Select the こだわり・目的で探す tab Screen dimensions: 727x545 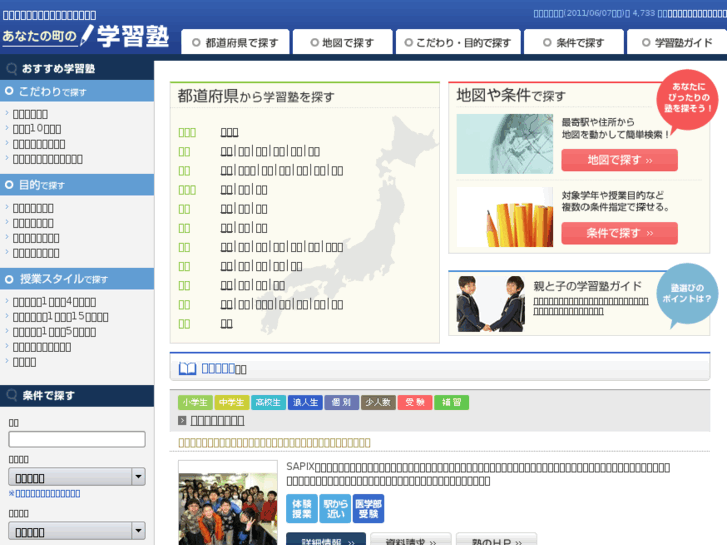[458, 42]
